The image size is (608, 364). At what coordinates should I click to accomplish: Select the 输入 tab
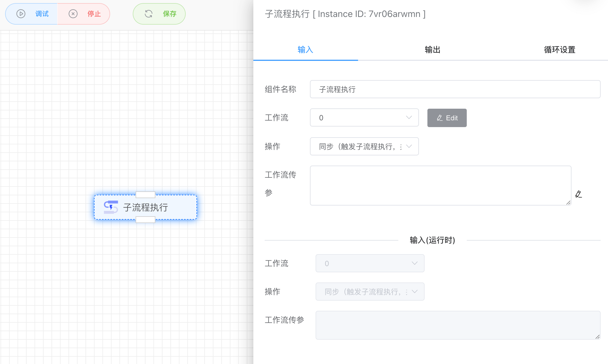305,50
